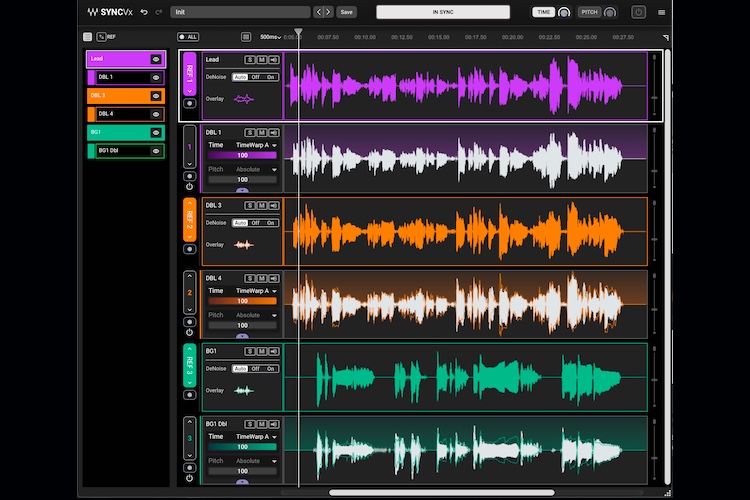
Task: Click the IN SYNC button
Action: click(x=443, y=12)
